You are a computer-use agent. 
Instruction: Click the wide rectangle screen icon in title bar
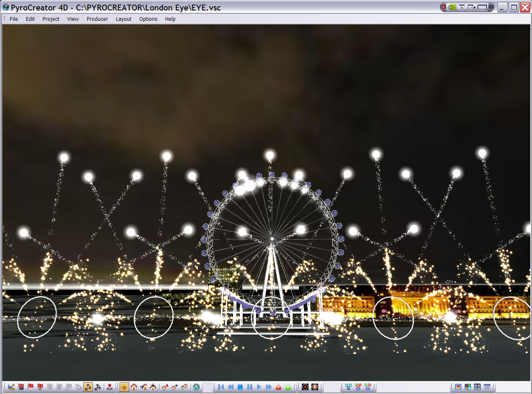click(483, 7)
